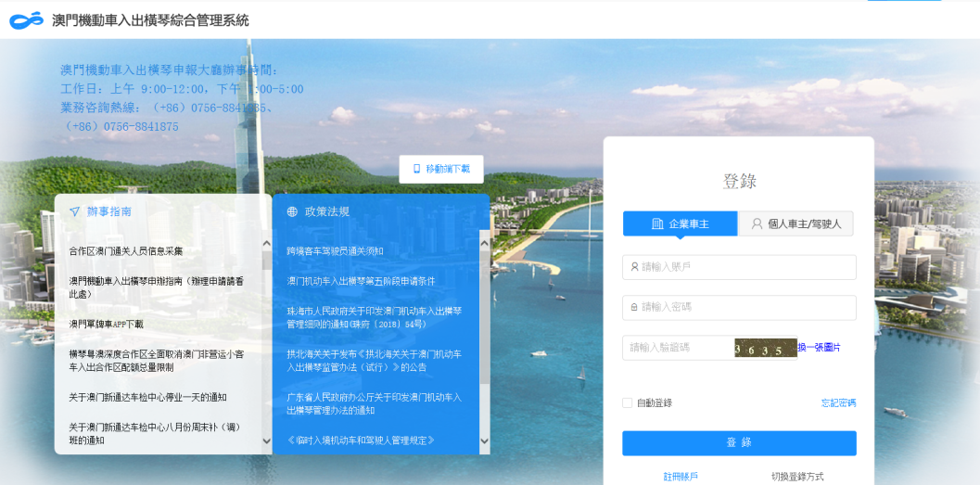Click the lock icon in password field
The height and width of the screenshot is (485, 980).
point(634,308)
